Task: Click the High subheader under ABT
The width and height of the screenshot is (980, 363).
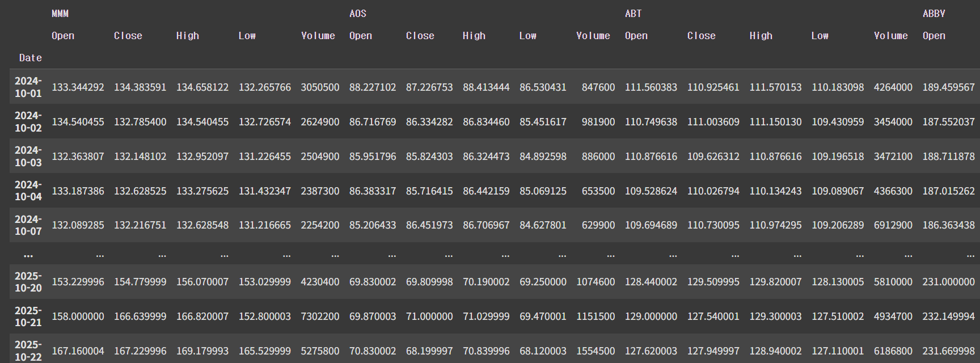Action: pyautogui.click(x=761, y=36)
